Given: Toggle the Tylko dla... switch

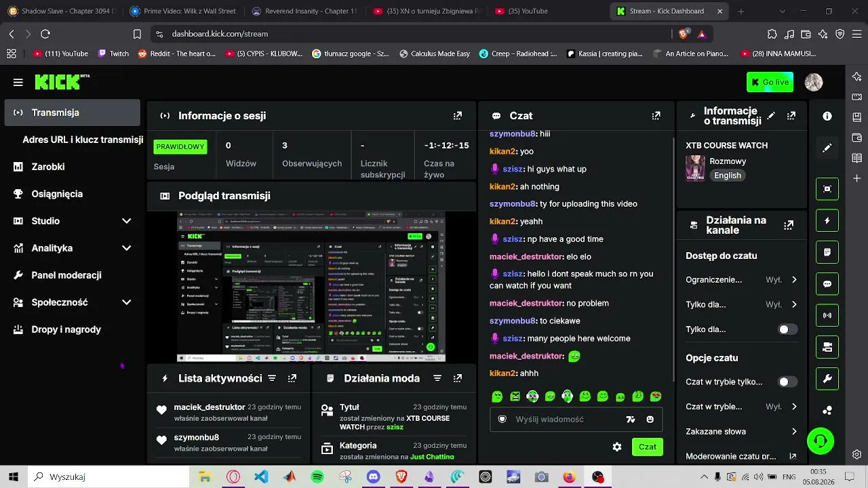Looking at the screenshot, I should (787, 329).
